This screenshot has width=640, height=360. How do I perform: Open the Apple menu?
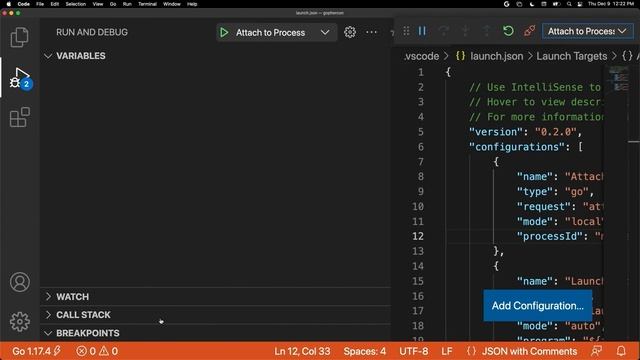pos(9,4)
